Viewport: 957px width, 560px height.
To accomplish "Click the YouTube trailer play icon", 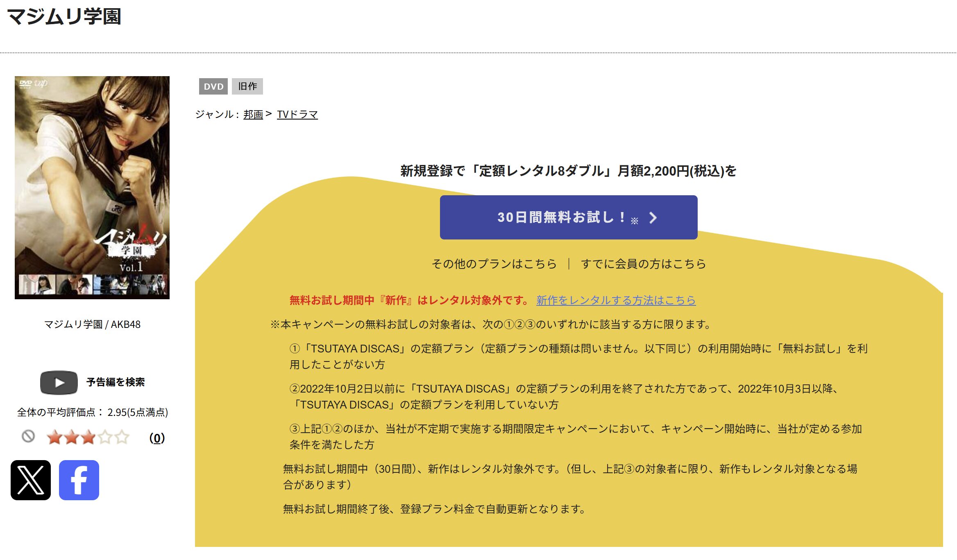I will click(59, 383).
